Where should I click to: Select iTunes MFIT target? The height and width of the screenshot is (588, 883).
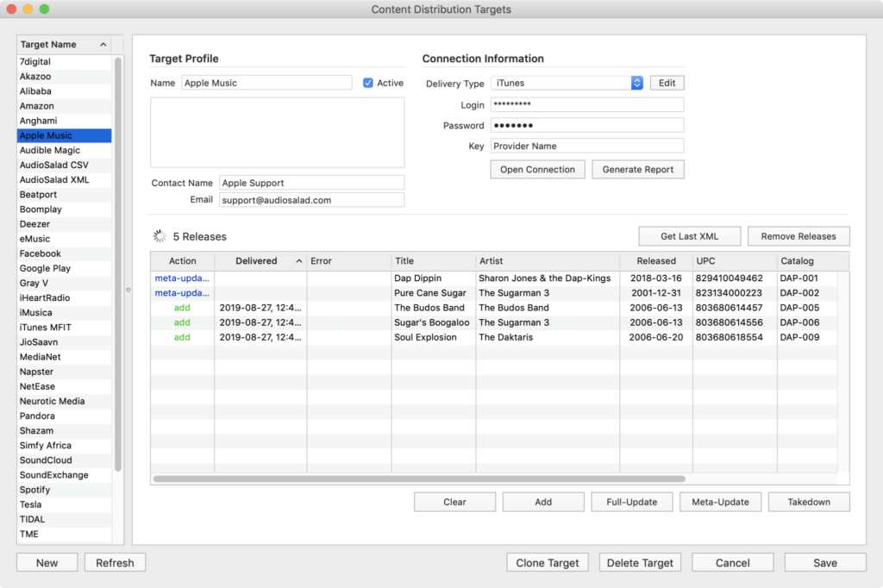(x=64, y=328)
